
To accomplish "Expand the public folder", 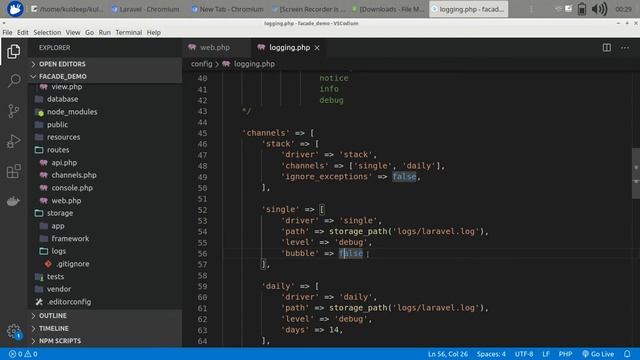I will 57,124.
